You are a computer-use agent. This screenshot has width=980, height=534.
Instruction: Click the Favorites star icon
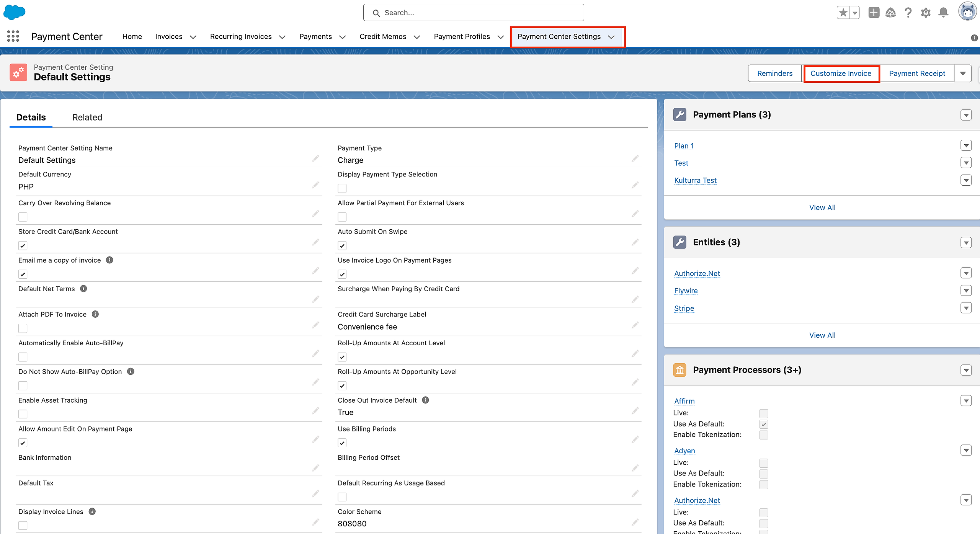(x=843, y=13)
